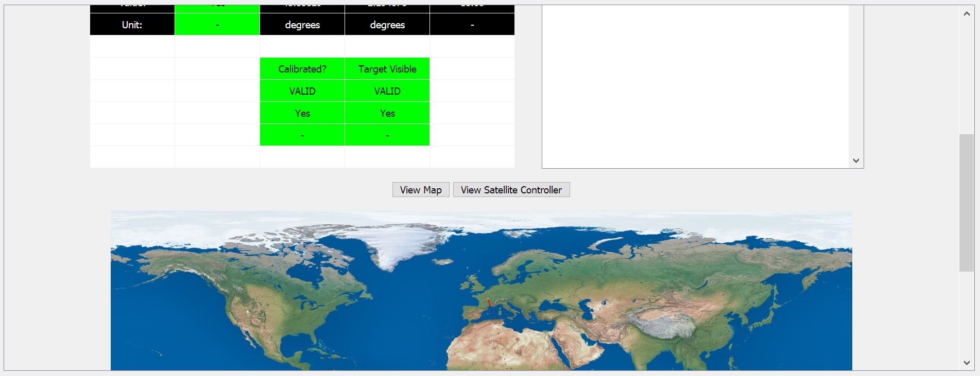Select degrees cell in the Calibrated? column

[x=302, y=25]
